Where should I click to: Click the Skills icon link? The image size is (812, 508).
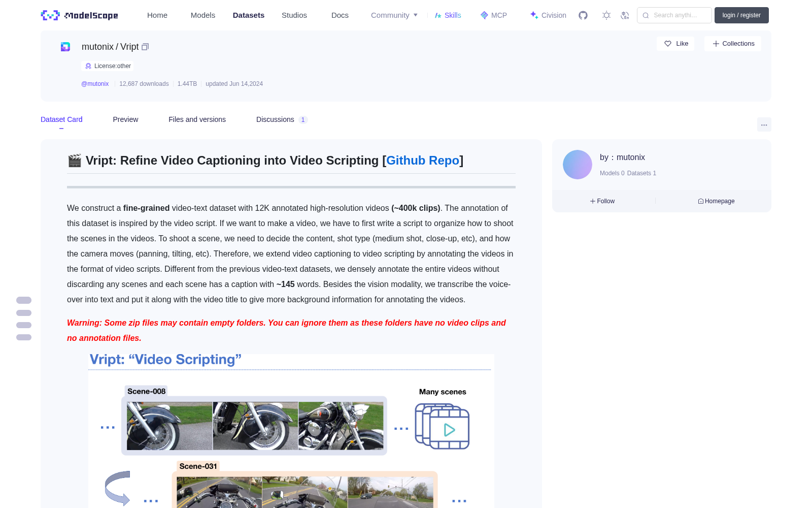[448, 15]
